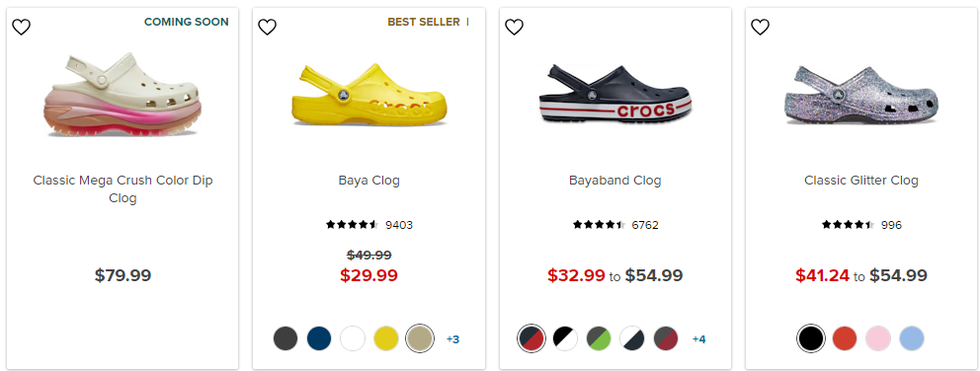Screen dimensions: 980x371
Task: Select the navy blue Baya Clog color
Action: pyautogui.click(x=319, y=338)
